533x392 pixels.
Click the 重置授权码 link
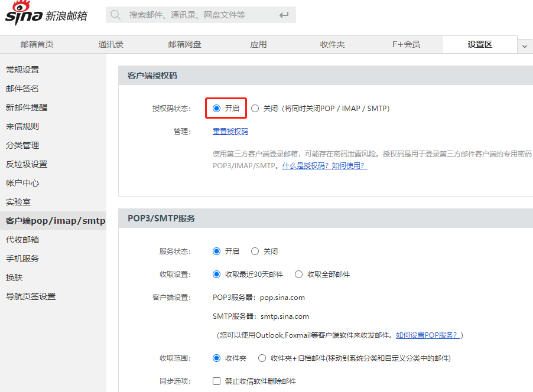pyautogui.click(x=229, y=131)
